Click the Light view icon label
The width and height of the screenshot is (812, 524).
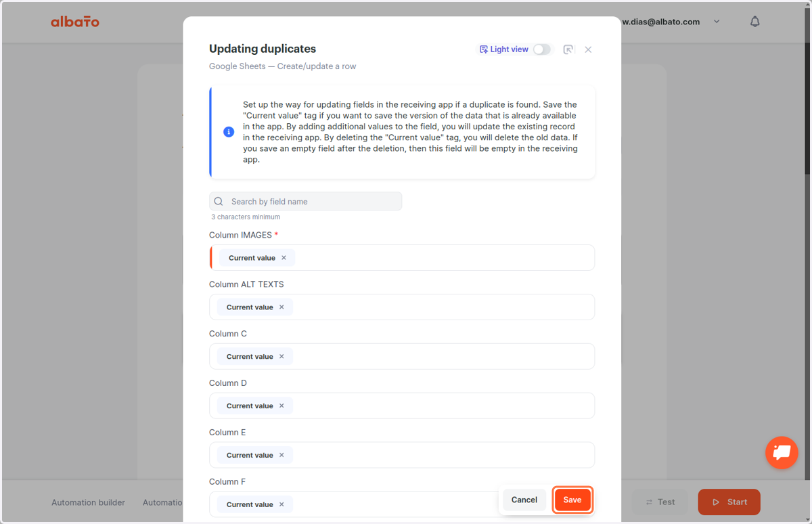coord(504,49)
